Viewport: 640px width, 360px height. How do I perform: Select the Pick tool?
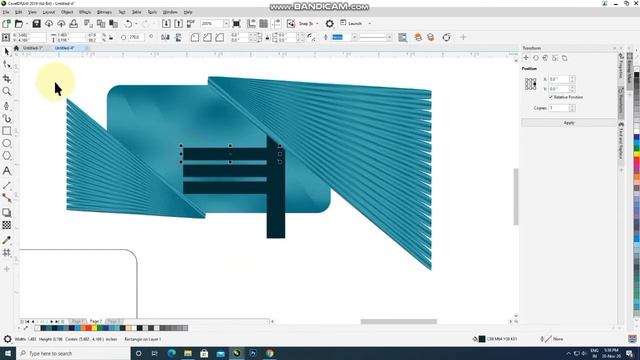(7, 52)
